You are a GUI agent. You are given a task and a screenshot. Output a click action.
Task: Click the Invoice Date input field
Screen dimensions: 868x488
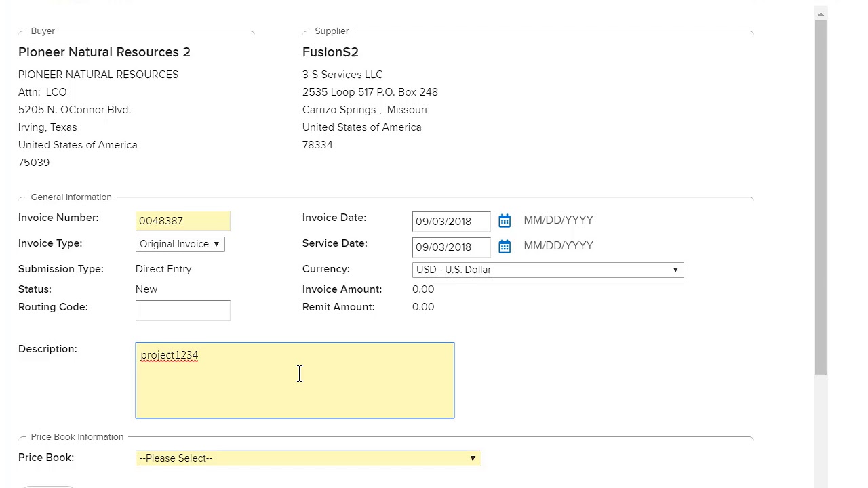(452, 221)
